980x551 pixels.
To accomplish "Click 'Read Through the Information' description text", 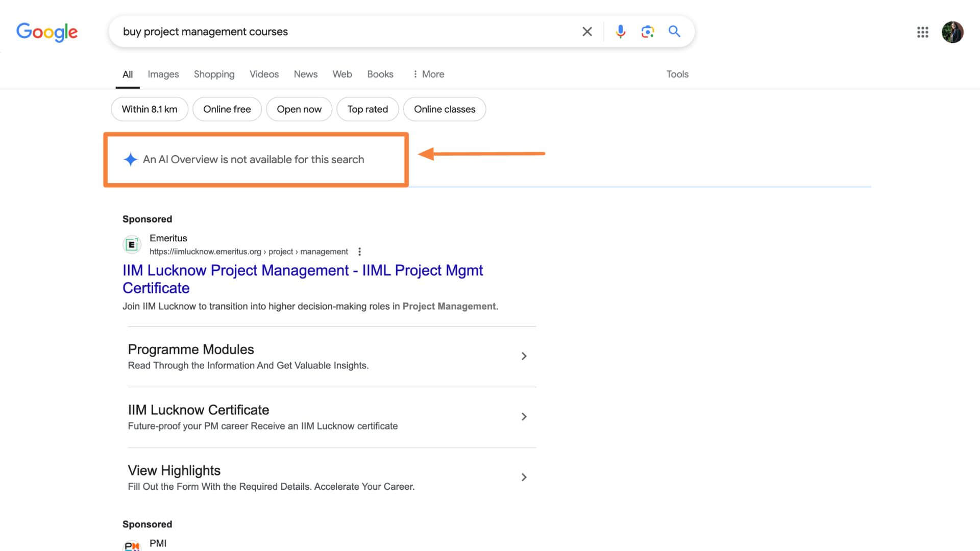I will pyautogui.click(x=248, y=365).
